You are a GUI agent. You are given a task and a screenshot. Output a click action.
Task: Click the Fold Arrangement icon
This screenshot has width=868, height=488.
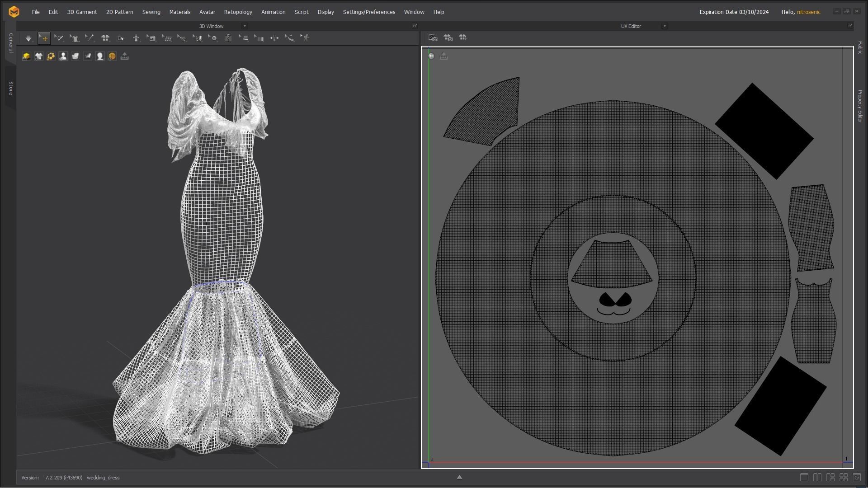coord(121,38)
